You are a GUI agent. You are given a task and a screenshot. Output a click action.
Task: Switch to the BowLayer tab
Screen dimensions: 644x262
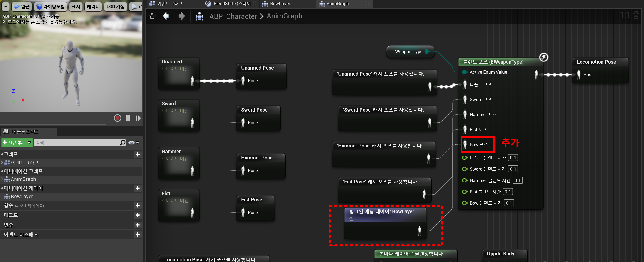(x=280, y=3)
